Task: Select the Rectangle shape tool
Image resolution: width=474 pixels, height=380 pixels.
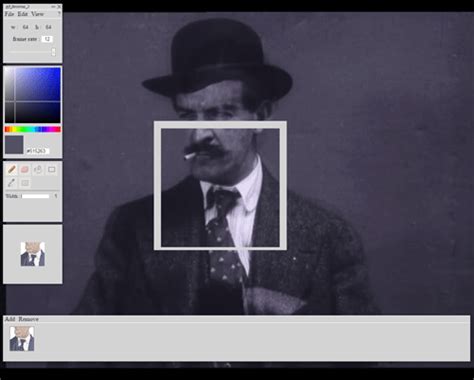Action: (x=52, y=170)
